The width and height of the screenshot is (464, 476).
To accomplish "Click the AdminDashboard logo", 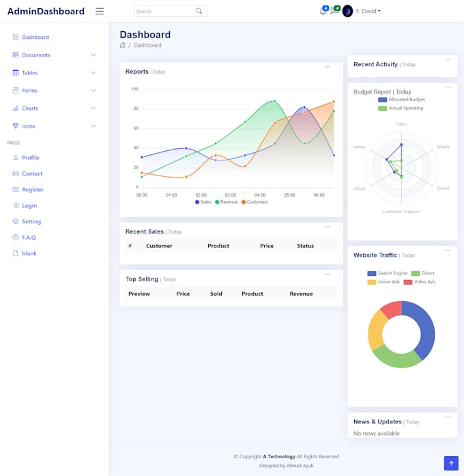I will click(46, 11).
